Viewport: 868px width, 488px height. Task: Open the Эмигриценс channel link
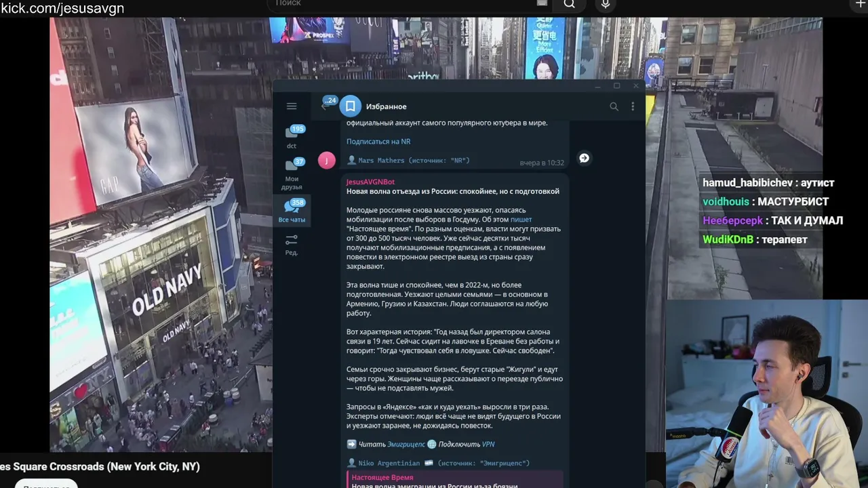point(406,444)
